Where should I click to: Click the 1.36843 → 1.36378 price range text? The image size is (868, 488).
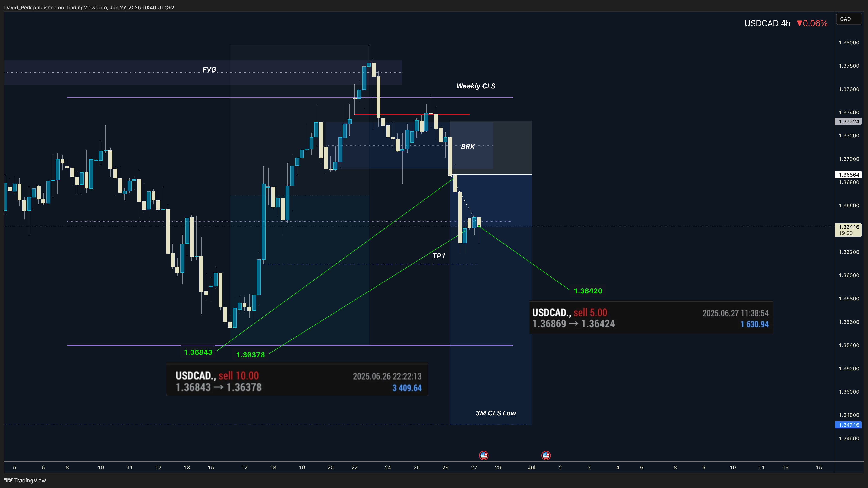(218, 387)
